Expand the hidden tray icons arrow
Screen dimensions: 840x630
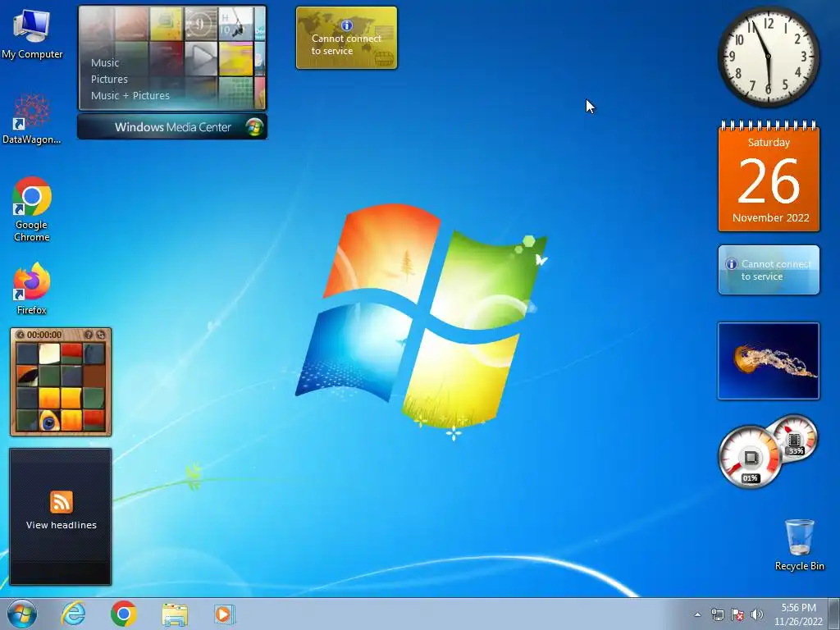pos(697,614)
